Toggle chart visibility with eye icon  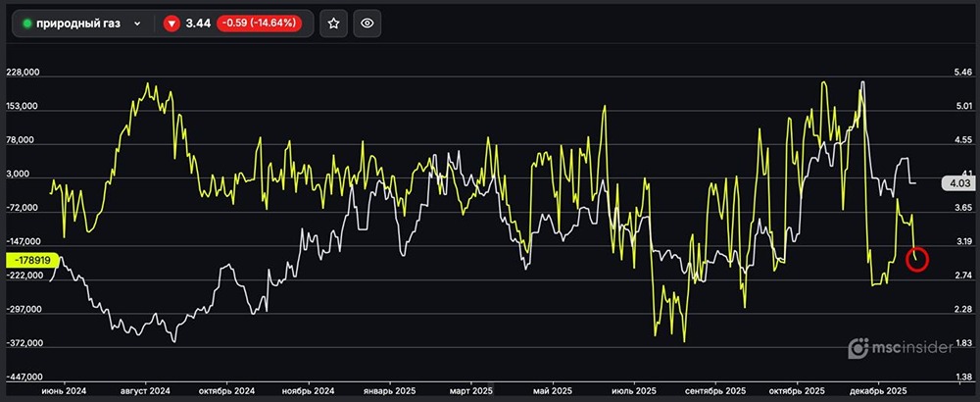tap(367, 24)
